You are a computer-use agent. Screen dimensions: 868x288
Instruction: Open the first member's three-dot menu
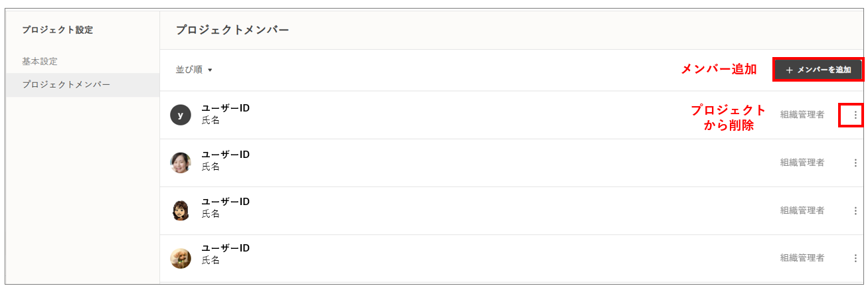(855, 115)
